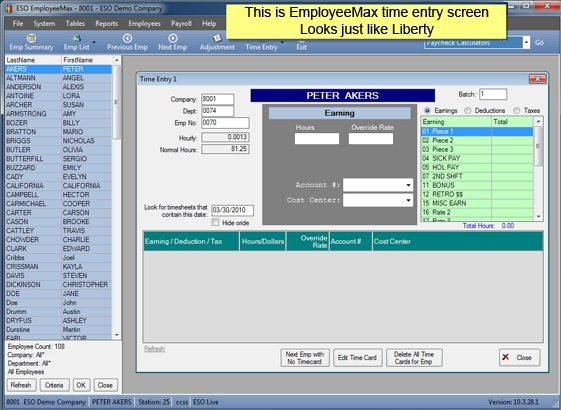Click the Batch number field
Screen dimensions: 561x410
click(493, 94)
